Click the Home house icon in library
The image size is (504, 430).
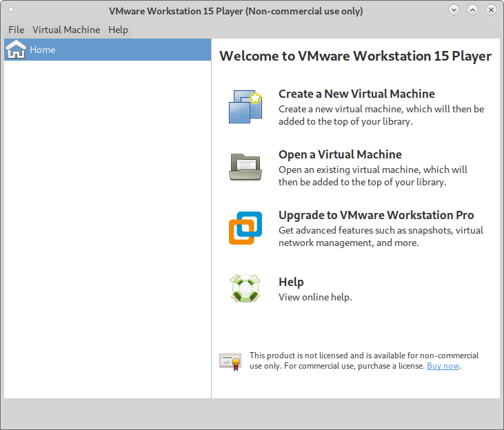point(16,50)
